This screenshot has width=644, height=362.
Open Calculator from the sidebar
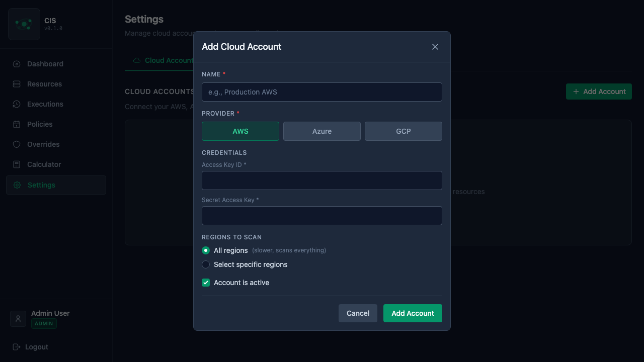[56, 164]
